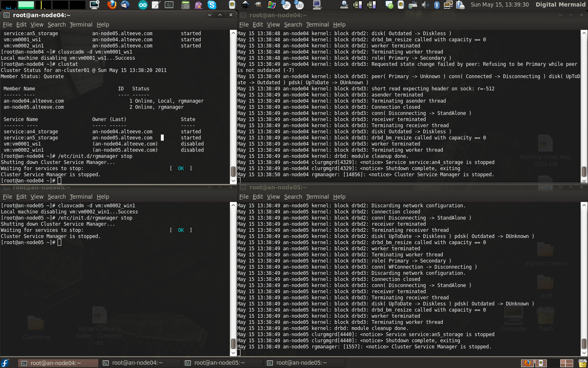
Task: Click the battery power tray icon
Action: pyautogui.click(x=460, y=5)
